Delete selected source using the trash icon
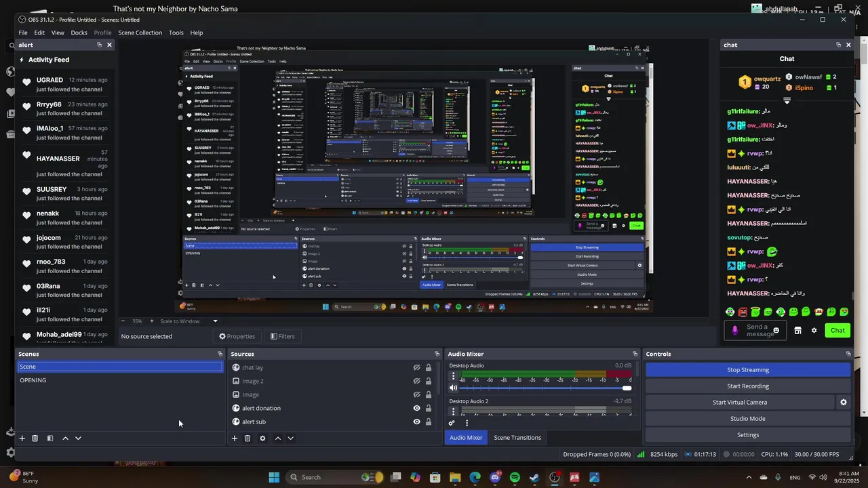Viewport: 868px width, 488px height. 248,439
